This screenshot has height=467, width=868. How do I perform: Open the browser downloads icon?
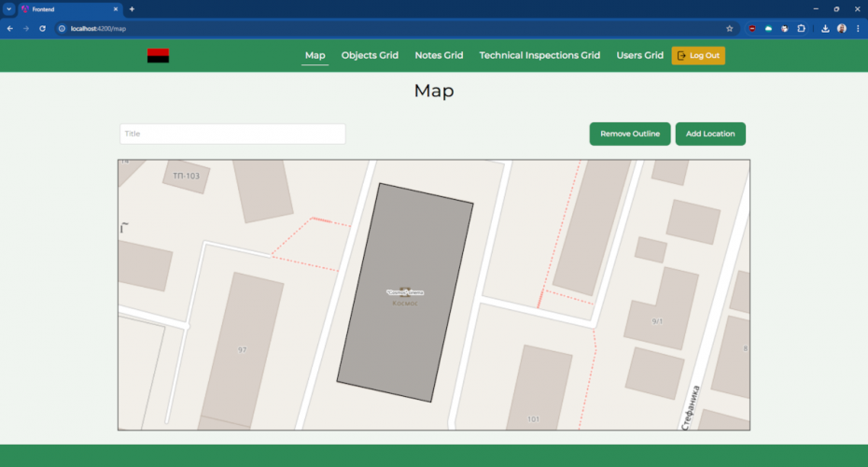point(825,29)
